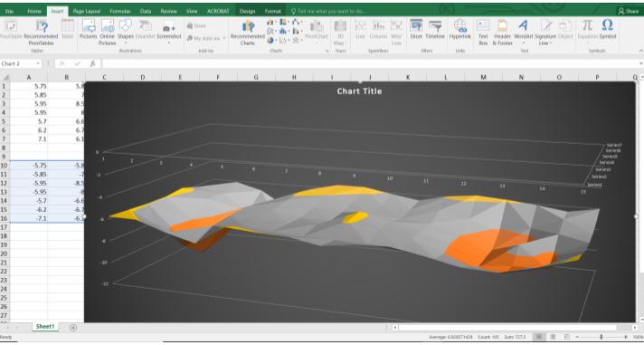Switch to the Formulas tab
644x345 pixels.
point(120,12)
